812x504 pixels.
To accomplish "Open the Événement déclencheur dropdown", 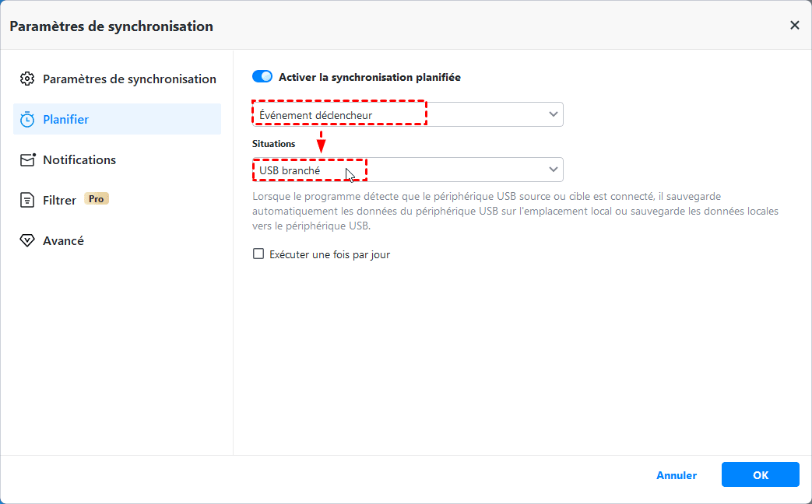I will click(407, 114).
